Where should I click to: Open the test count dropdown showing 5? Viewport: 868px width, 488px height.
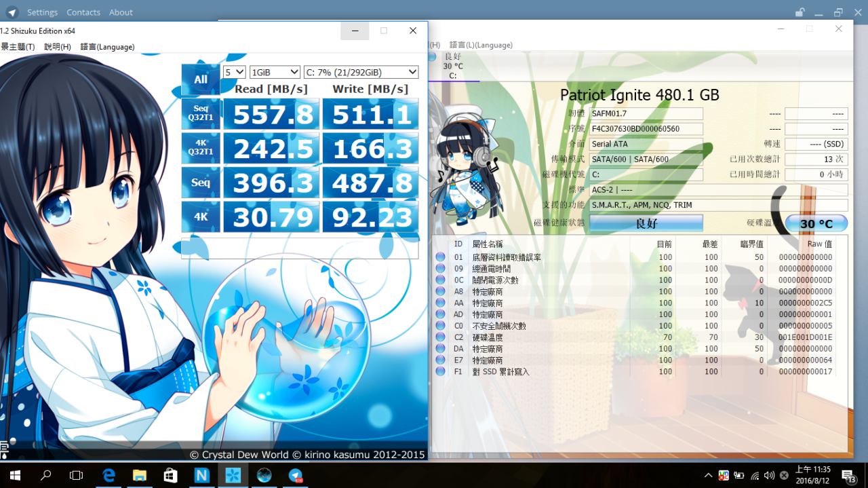coord(234,72)
